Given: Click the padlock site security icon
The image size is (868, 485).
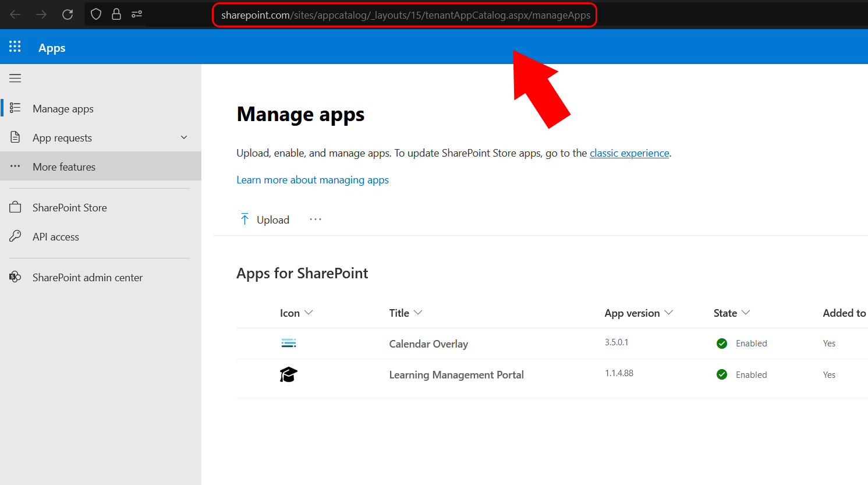Looking at the screenshot, I should coord(116,14).
